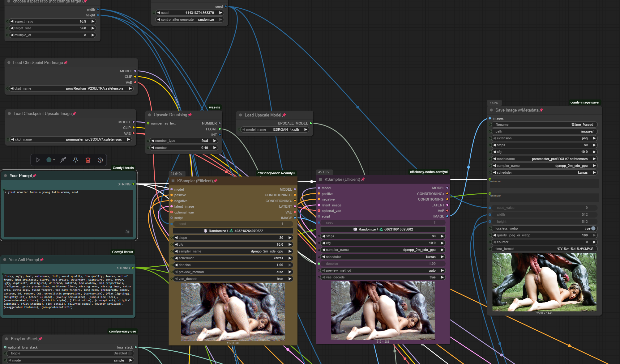
Task: Click Randomize seed button in purple KSampler
Action: coord(383,229)
